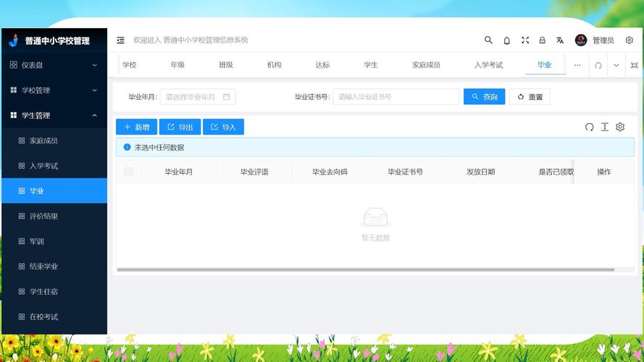Click the 发放日期 column header
644x362 pixels.
click(480, 172)
